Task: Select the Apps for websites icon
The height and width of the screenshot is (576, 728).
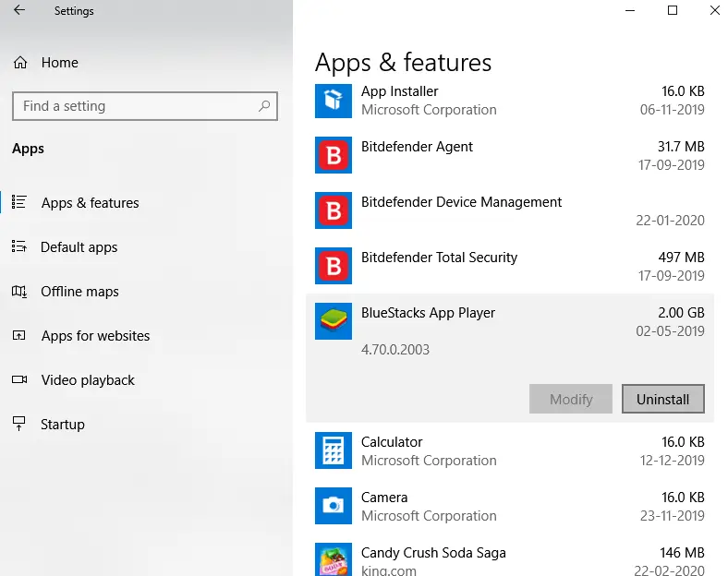Action: coord(19,335)
